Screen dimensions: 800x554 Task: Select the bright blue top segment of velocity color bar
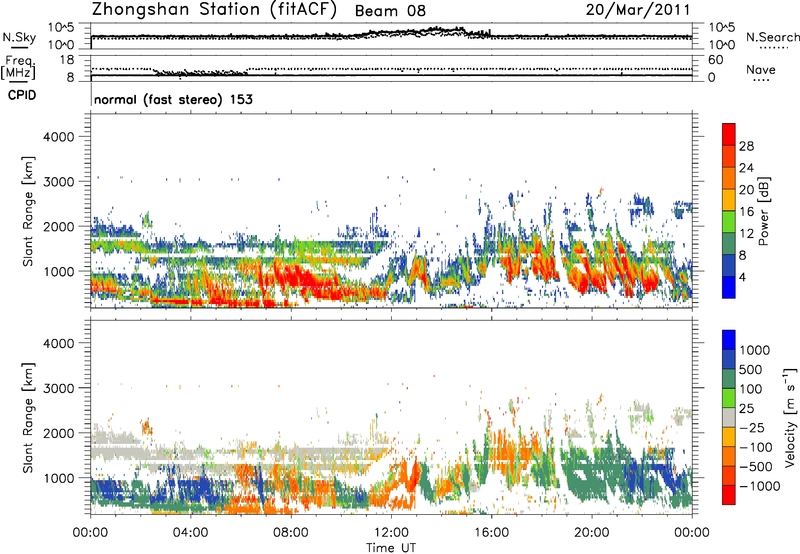[x=729, y=340]
